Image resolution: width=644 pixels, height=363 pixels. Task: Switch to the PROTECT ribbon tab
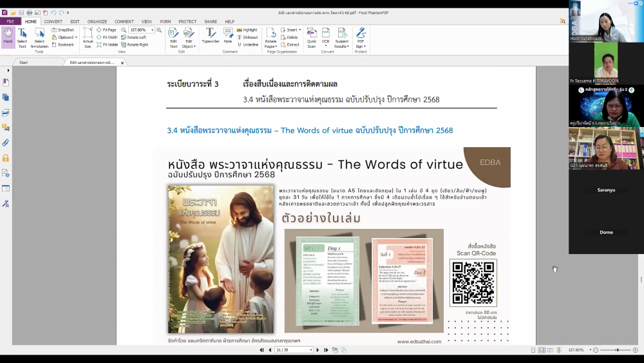[187, 21]
